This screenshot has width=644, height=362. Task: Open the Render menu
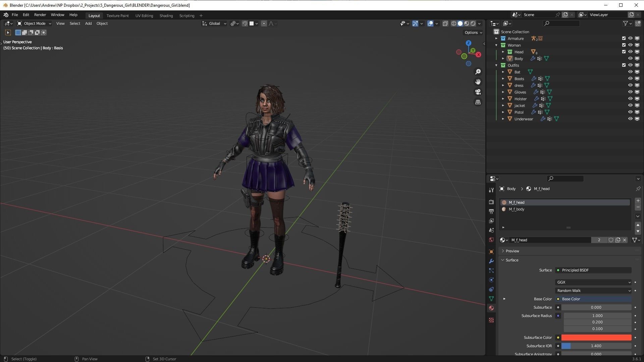[40, 14]
